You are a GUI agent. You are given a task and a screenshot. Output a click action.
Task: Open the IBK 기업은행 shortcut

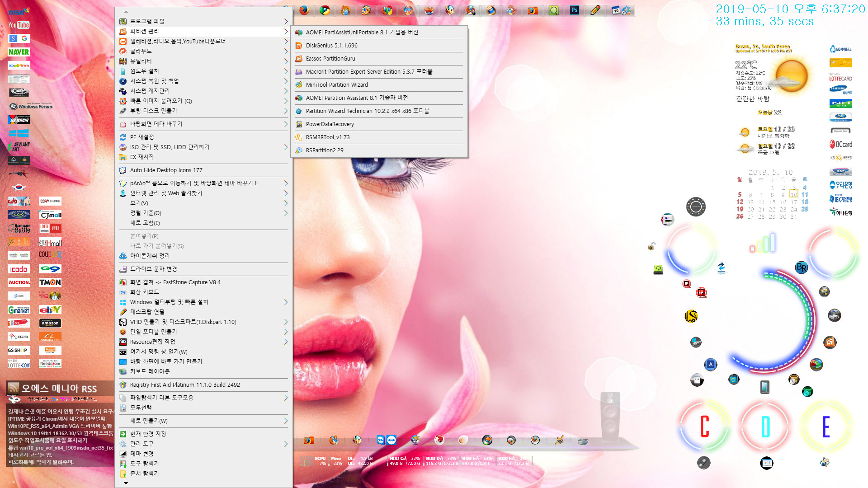pyautogui.click(x=841, y=198)
